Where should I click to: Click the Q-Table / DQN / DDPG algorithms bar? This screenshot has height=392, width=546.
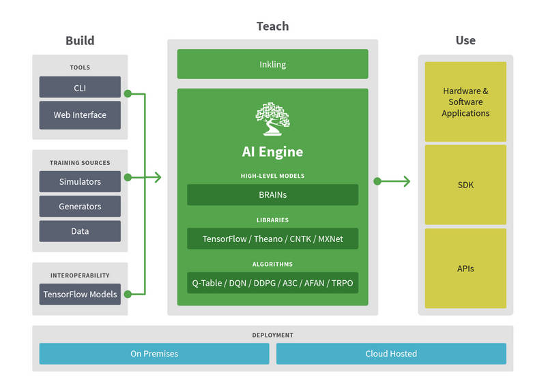click(x=272, y=283)
